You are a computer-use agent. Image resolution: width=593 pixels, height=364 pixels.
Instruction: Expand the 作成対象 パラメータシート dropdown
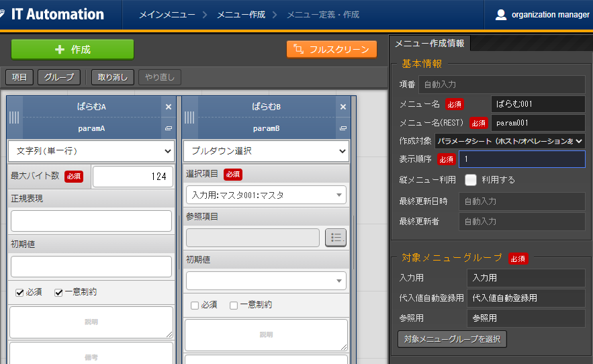(x=509, y=141)
